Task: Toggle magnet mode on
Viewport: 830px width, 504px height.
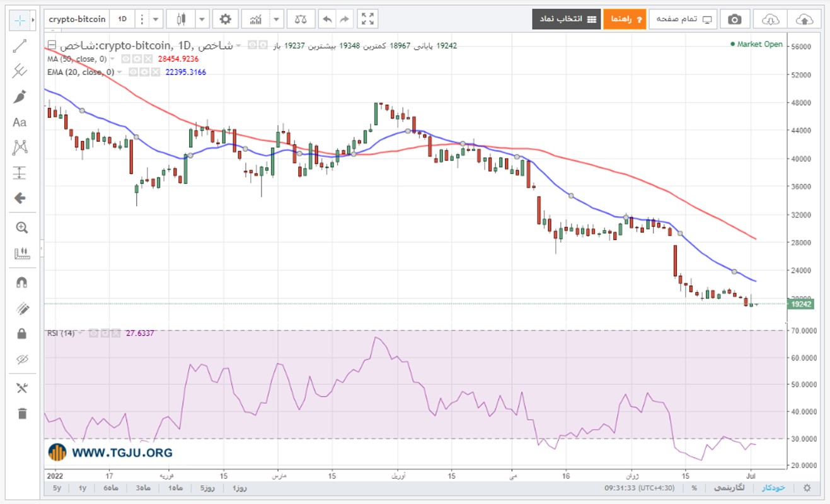Action: [21, 283]
